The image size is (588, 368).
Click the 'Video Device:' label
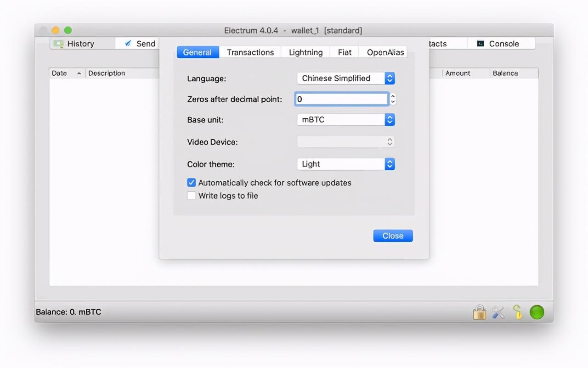tap(213, 142)
